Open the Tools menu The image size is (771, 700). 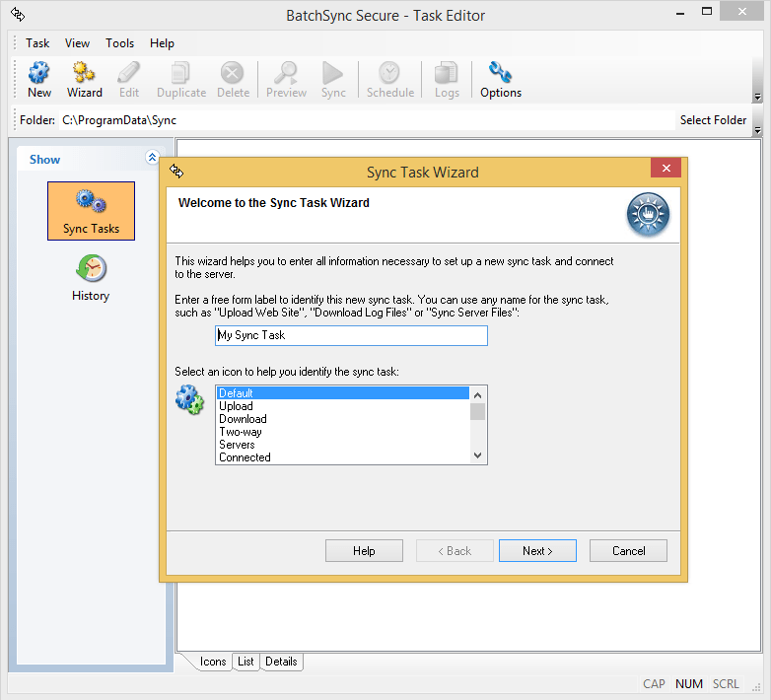pos(119,43)
